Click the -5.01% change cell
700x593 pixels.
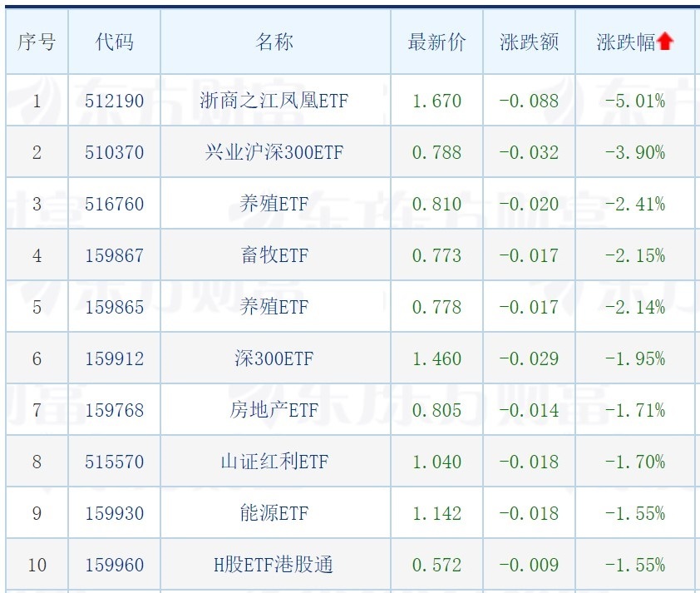635,101
